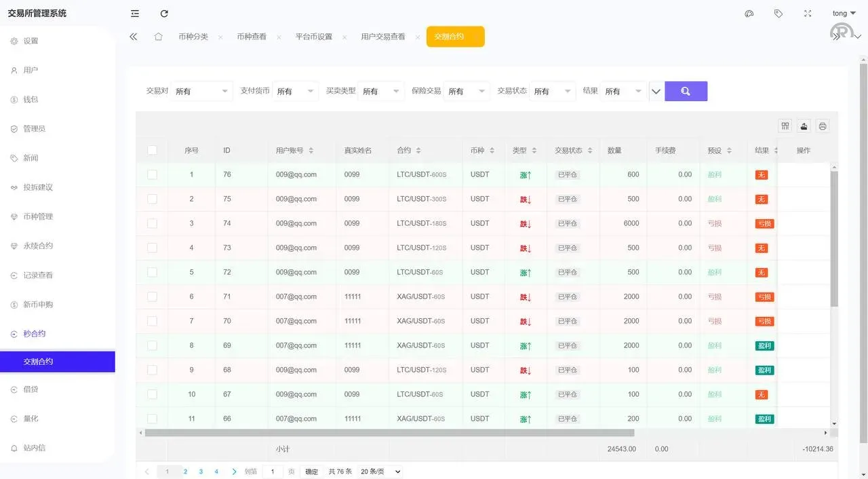The width and height of the screenshot is (868, 479).
Task: Toggle the select-all checkbox in table header
Action: tap(153, 150)
